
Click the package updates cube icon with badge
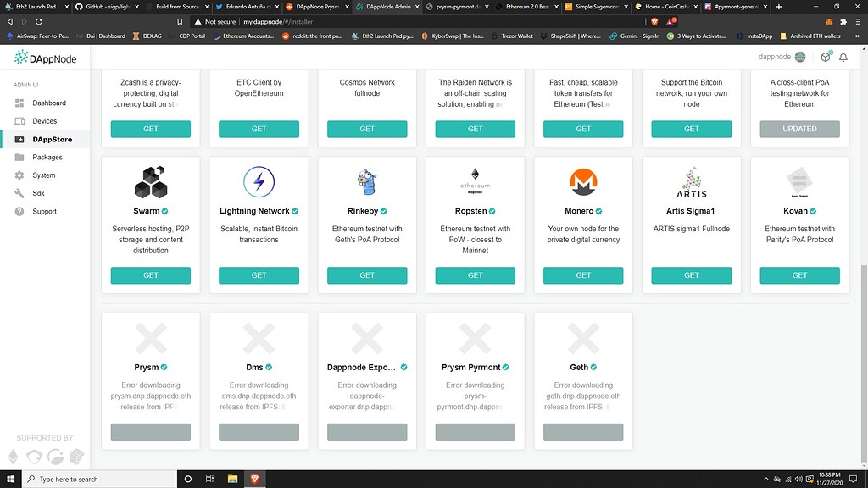click(x=825, y=56)
